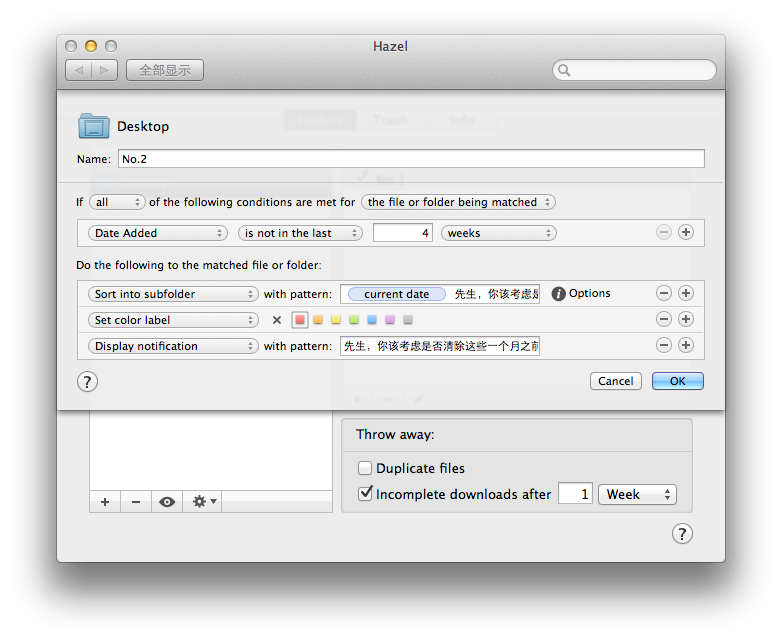This screenshot has height=641, width=782.
Task: Confirm the rule with OK
Action: point(677,381)
